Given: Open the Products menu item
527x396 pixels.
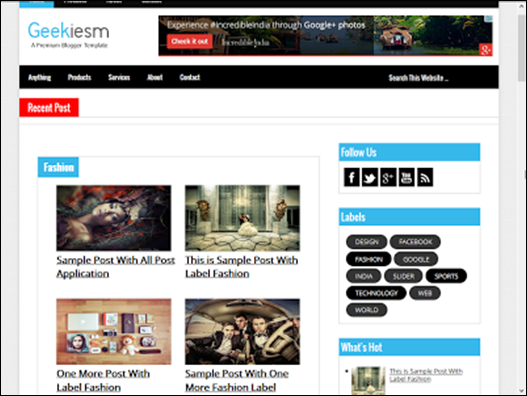Looking at the screenshot, I should coord(79,77).
